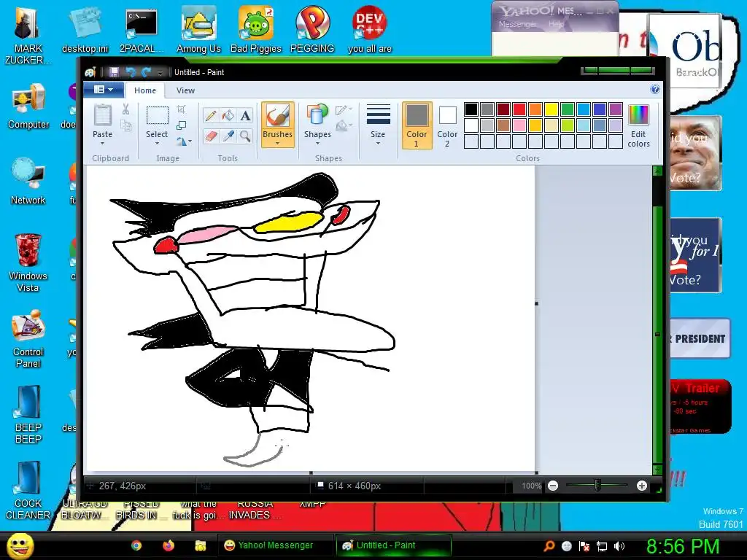Click zoom out minus button in status bar
This screenshot has height=560, width=747.
tap(553, 486)
